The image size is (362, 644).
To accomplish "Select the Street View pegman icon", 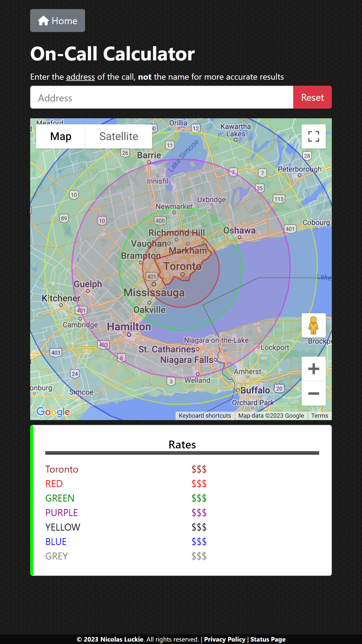I will 314,325.
